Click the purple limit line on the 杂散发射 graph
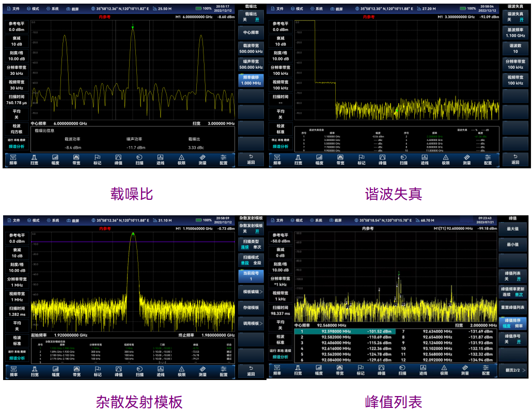The image size is (532, 411). click(x=77, y=242)
